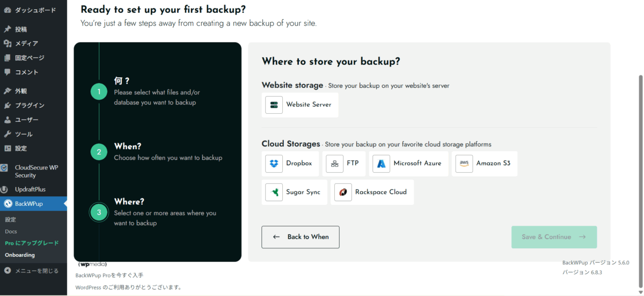Open the ダッシュボード menu

point(34,10)
